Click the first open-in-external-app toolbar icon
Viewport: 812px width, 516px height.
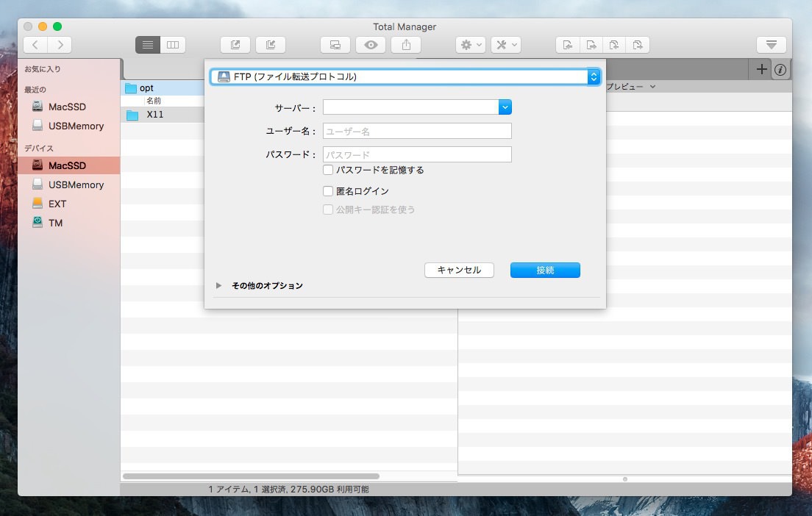[x=235, y=45]
